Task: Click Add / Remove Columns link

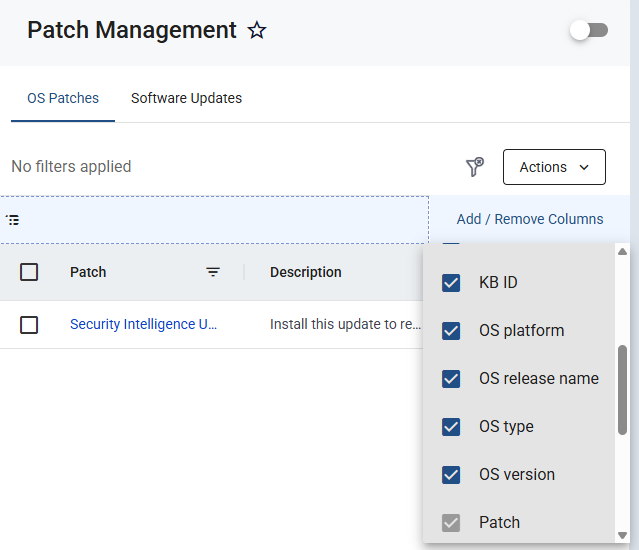Action: (x=530, y=219)
